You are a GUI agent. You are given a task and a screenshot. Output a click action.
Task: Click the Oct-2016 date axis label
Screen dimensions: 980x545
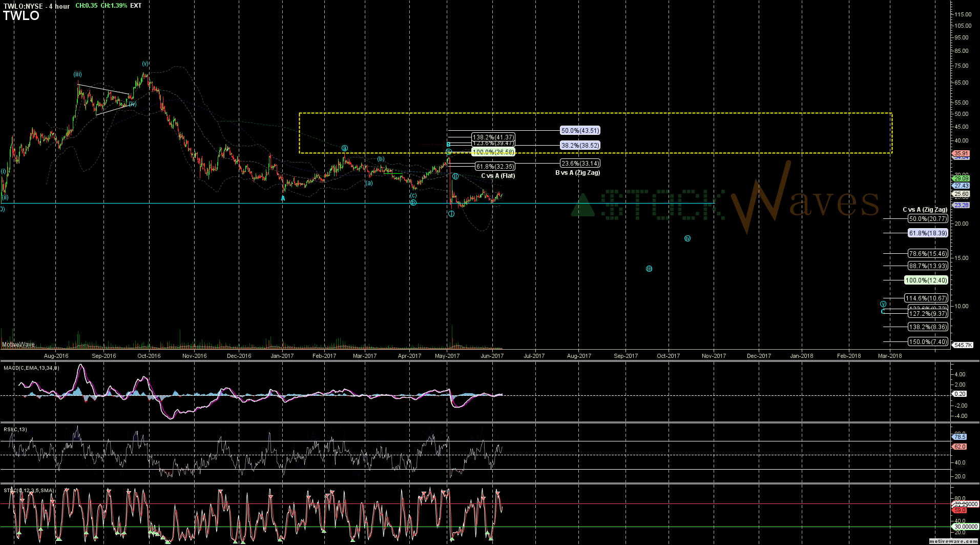click(149, 356)
